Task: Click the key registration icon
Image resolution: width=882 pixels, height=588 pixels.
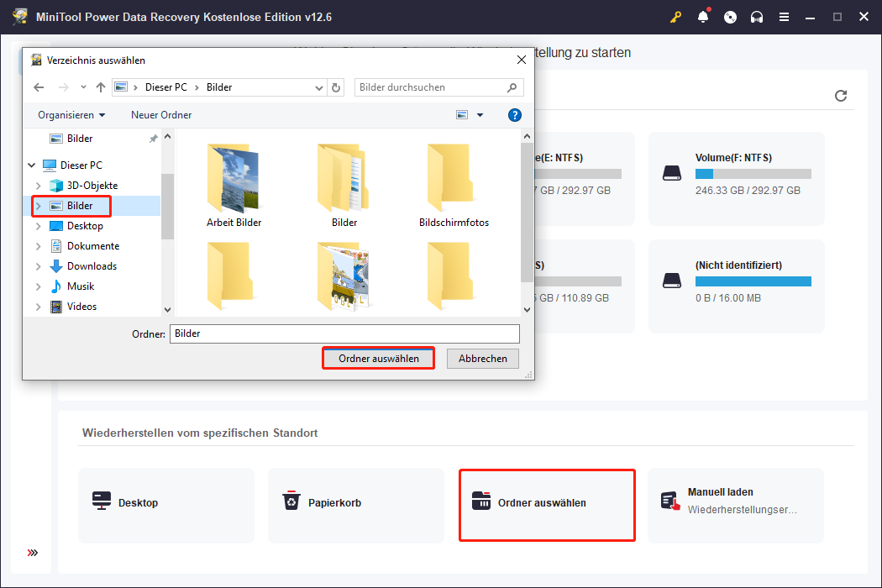Action: 675,17
